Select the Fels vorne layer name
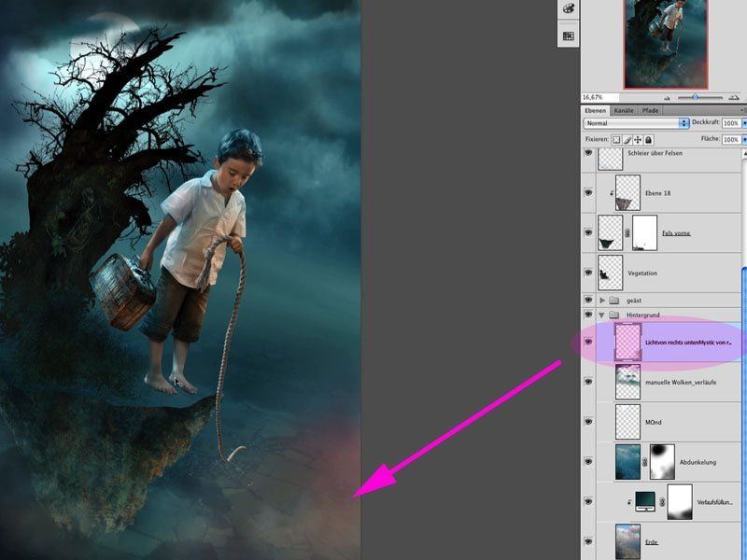Viewport: 747px width, 560px height. coord(676,232)
